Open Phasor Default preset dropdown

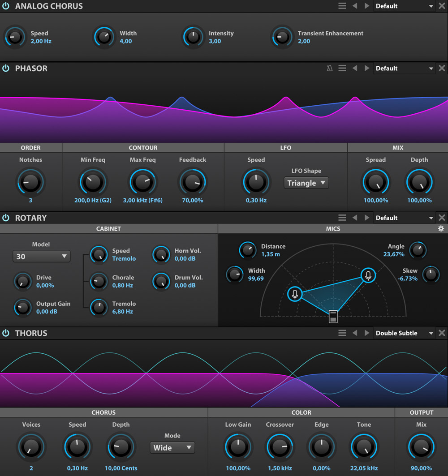point(404,69)
